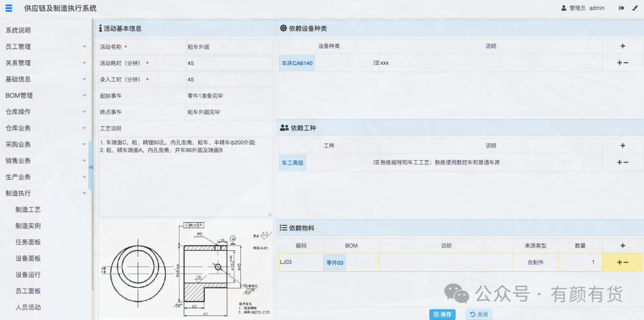Click the 保存 button
This screenshot has height=320, width=644.
pyautogui.click(x=442, y=314)
